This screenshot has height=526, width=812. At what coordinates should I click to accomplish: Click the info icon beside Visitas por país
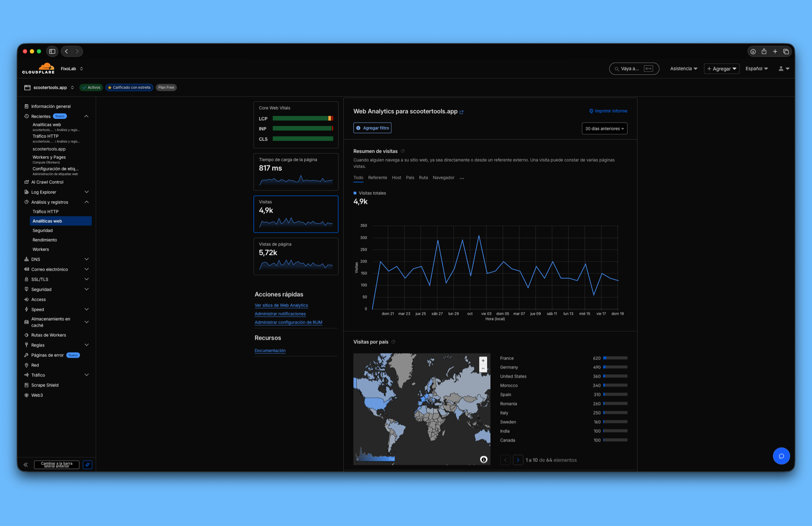(x=393, y=341)
